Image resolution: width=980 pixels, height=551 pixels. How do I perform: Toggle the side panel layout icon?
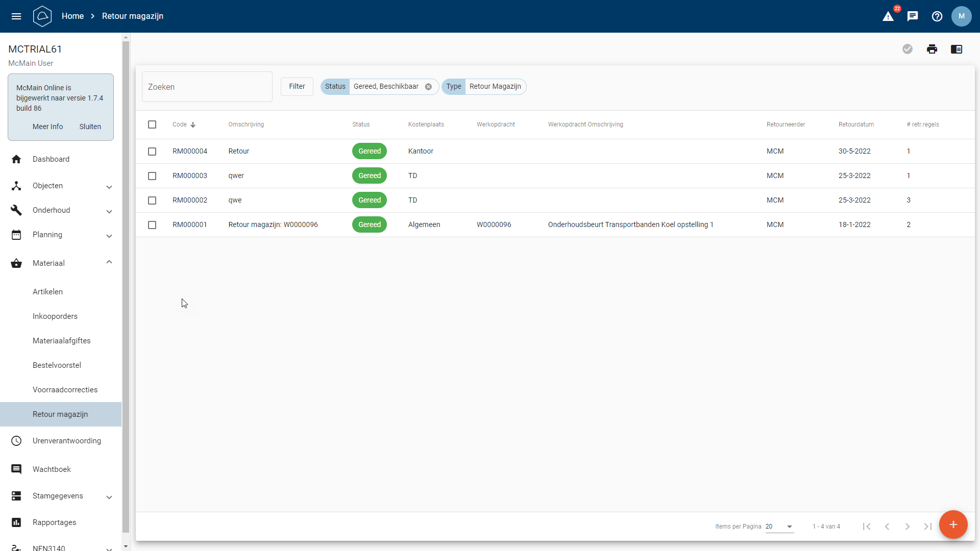tap(957, 49)
